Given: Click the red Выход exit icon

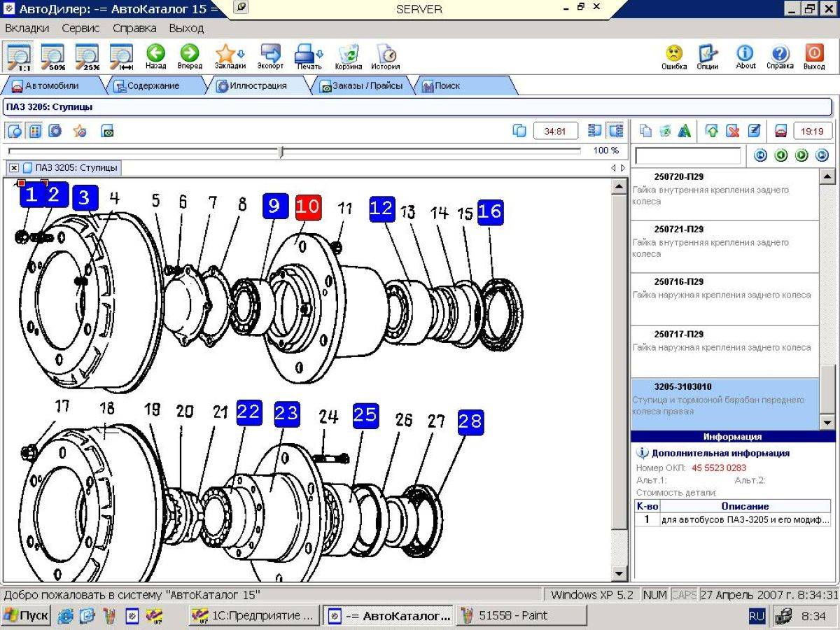Looking at the screenshot, I should click(814, 57).
